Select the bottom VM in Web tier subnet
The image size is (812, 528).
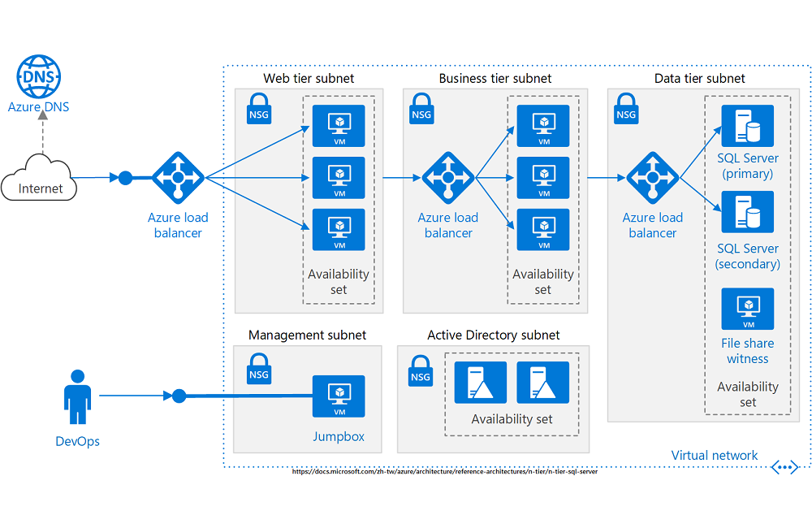(339, 230)
